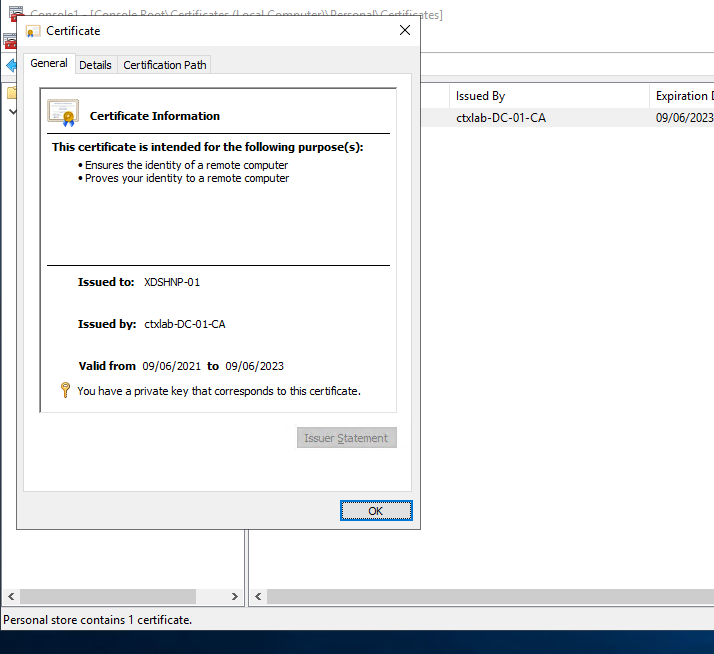The image size is (714, 654).
Task: Click the left pane's scroll left arrow
Action: pyautogui.click(x=10, y=597)
